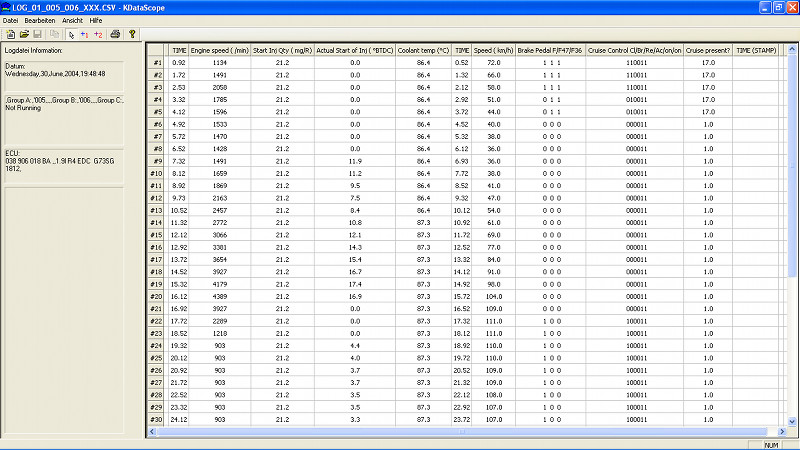
Task: Click the horizontal scrollbar left arrow
Action: point(152,432)
